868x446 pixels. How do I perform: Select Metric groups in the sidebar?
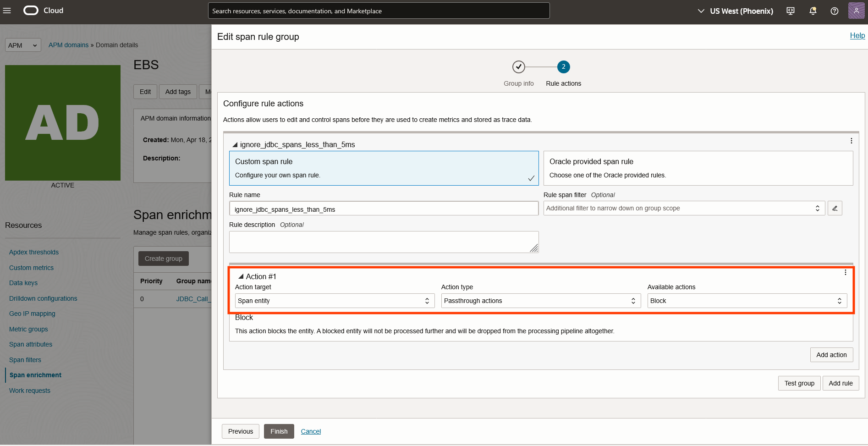[x=28, y=329]
